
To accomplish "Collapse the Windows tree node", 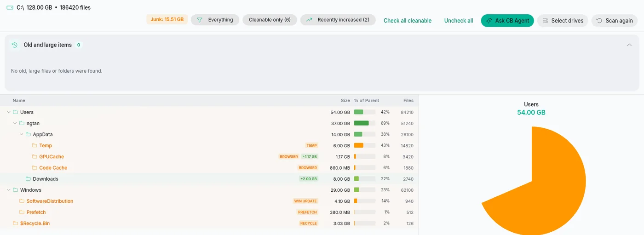I will click(x=9, y=190).
